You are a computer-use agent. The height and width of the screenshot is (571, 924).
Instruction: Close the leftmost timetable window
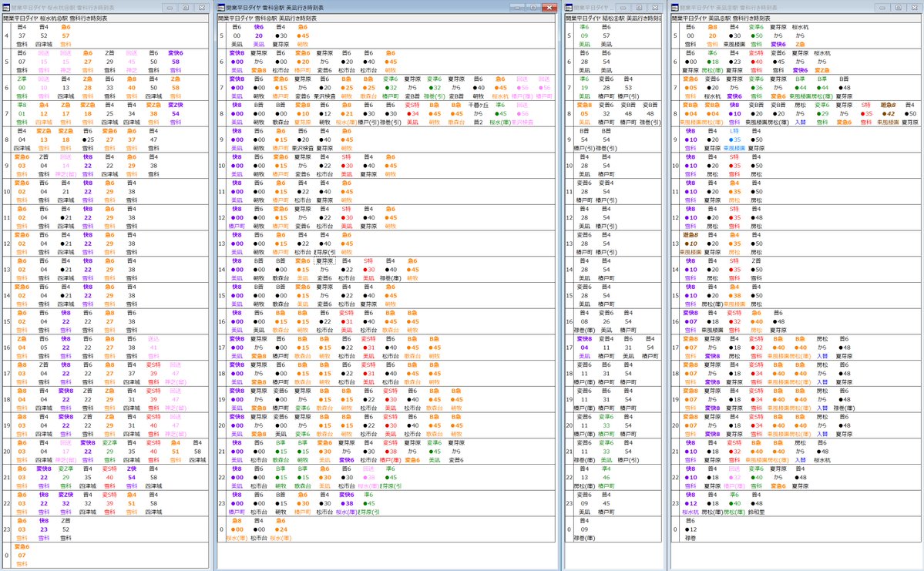pos(202,8)
